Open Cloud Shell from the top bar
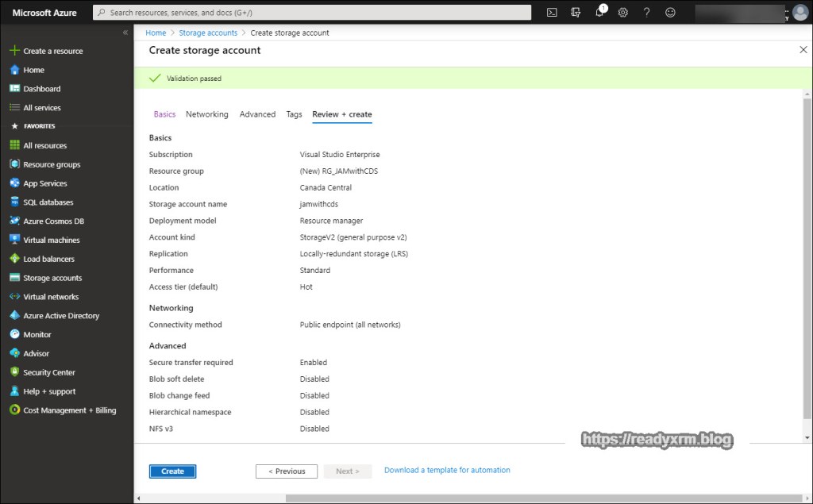813x504 pixels. (553, 13)
